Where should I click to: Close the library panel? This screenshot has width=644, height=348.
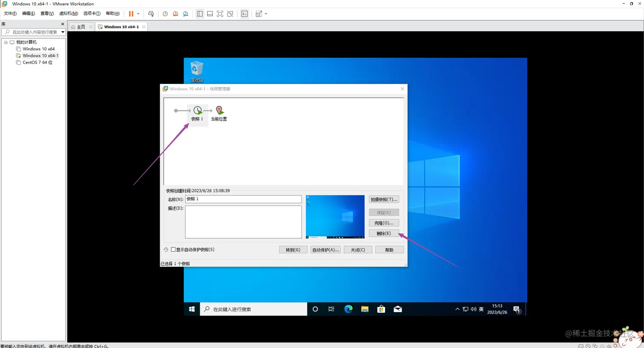pos(63,24)
